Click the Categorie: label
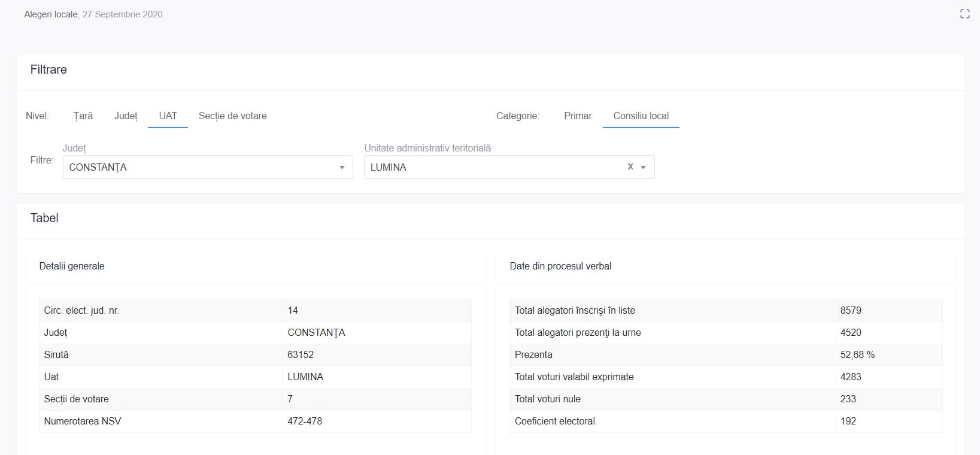This screenshot has width=980, height=455. click(x=518, y=116)
